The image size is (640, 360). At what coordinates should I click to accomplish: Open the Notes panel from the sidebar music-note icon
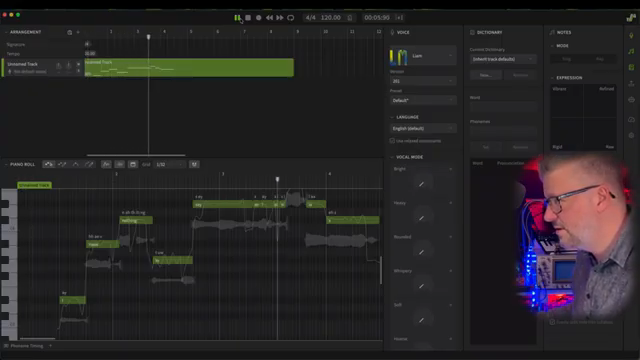(x=631, y=51)
